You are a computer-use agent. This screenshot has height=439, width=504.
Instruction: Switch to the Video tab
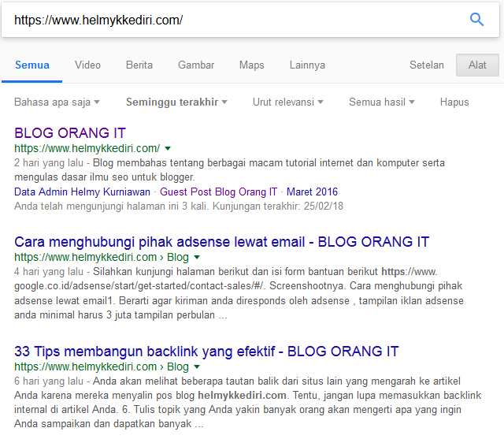[x=87, y=65]
